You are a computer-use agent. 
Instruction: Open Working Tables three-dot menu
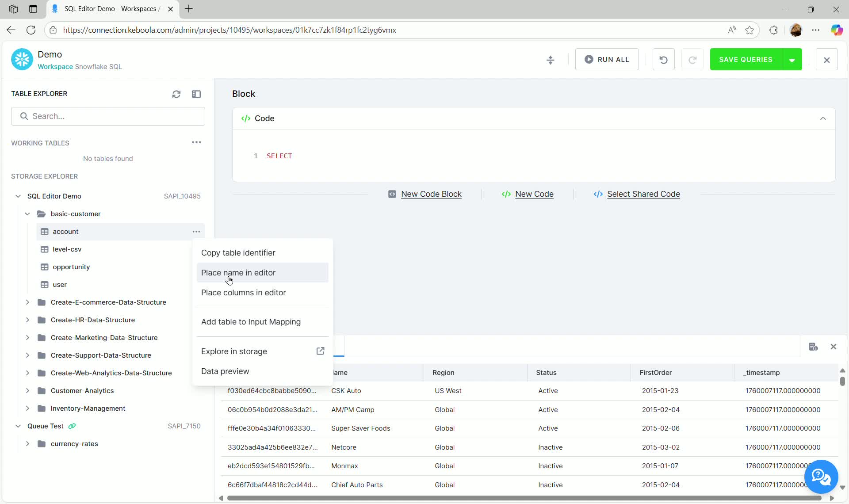[196, 142]
